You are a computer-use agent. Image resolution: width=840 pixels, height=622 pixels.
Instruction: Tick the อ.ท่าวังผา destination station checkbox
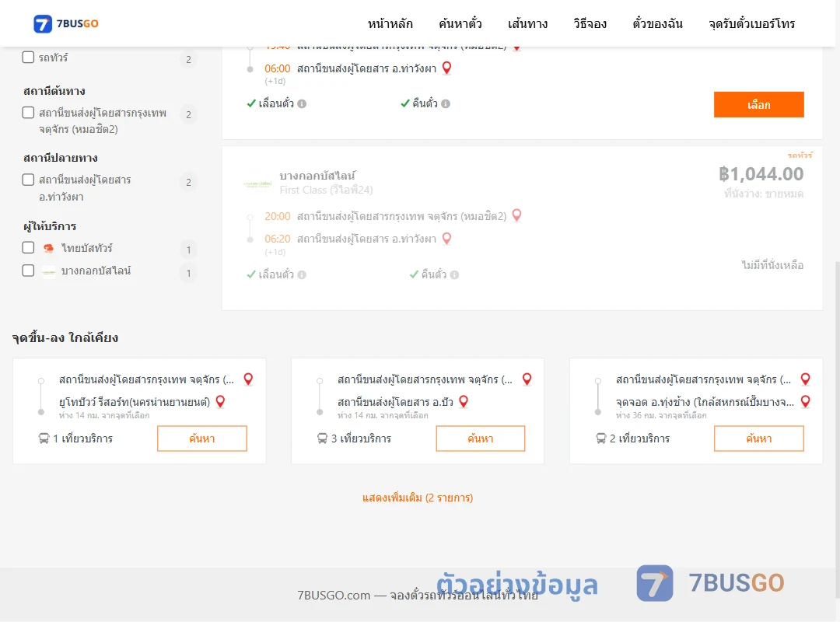point(28,180)
